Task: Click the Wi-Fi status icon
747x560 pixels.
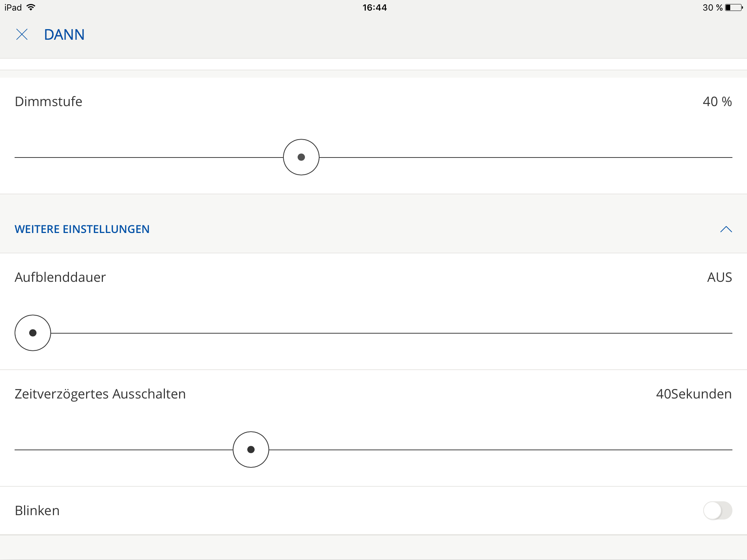Action: pos(31,7)
